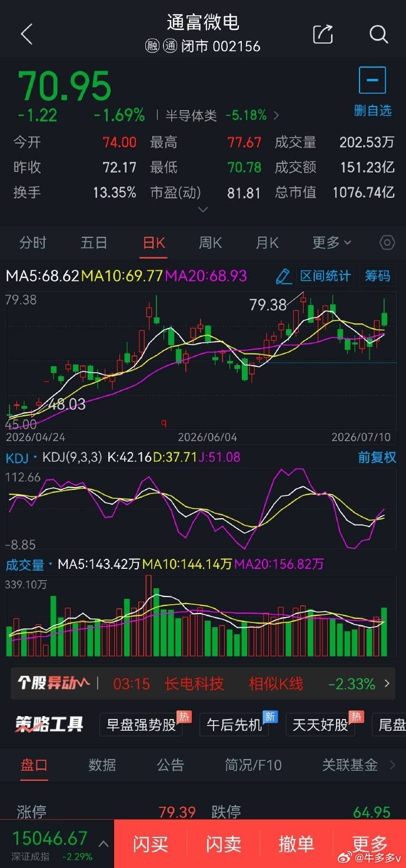The height and width of the screenshot is (868, 406).
Task: Open the 半导体类 sector link
Action: (x=191, y=115)
